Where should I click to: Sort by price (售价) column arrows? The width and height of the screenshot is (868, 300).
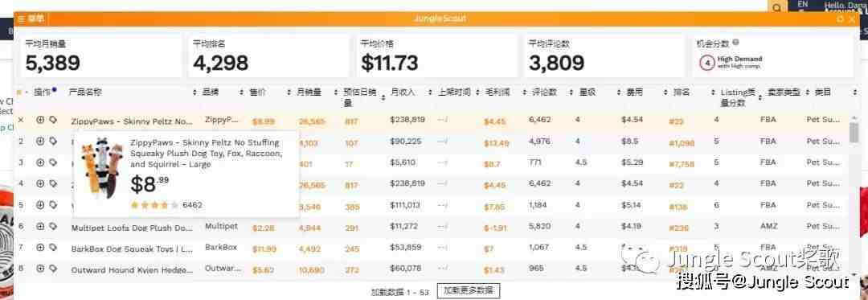point(289,92)
